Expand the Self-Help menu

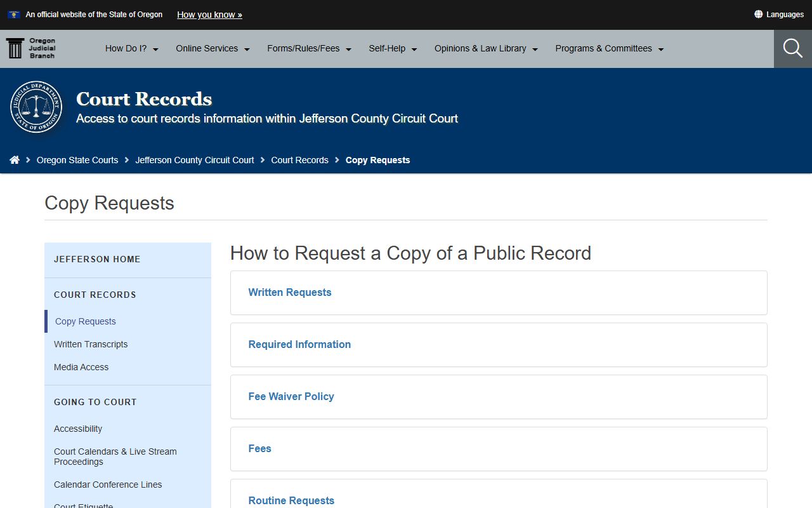(x=393, y=48)
